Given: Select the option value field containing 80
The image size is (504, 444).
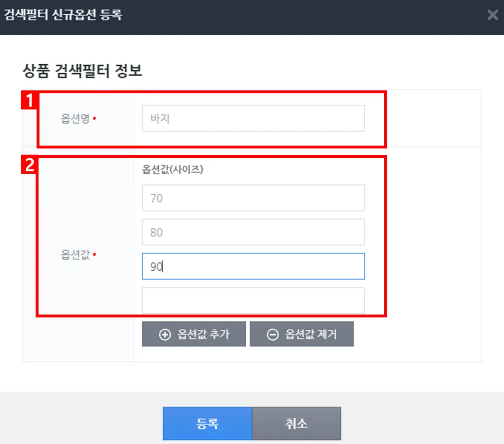Looking at the screenshot, I should click(x=253, y=232).
